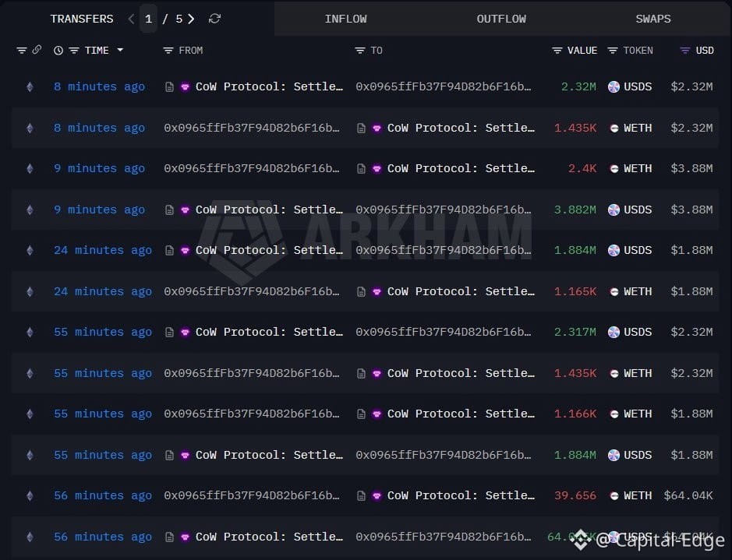Image resolution: width=732 pixels, height=560 pixels.
Task: Click the value 2.4K
Action: tap(582, 168)
